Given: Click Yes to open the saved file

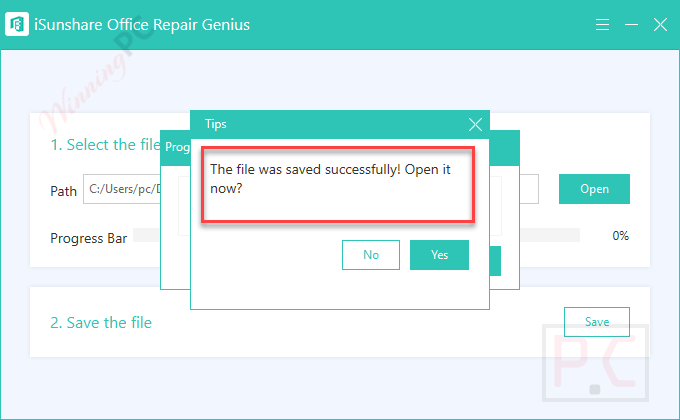Looking at the screenshot, I should pyautogui.click(x=439, y=255).
